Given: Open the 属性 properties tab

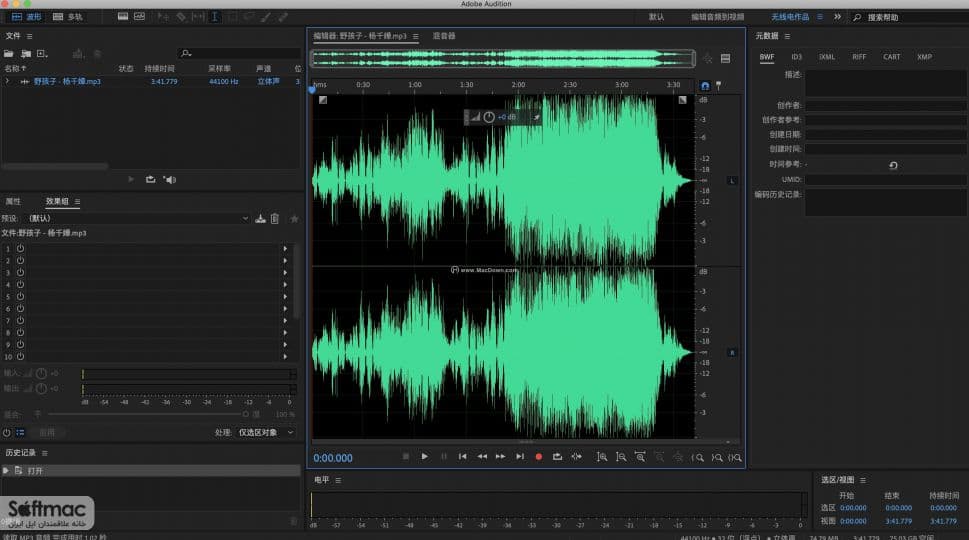Looking at the screenshot, I should coord(13,201).
